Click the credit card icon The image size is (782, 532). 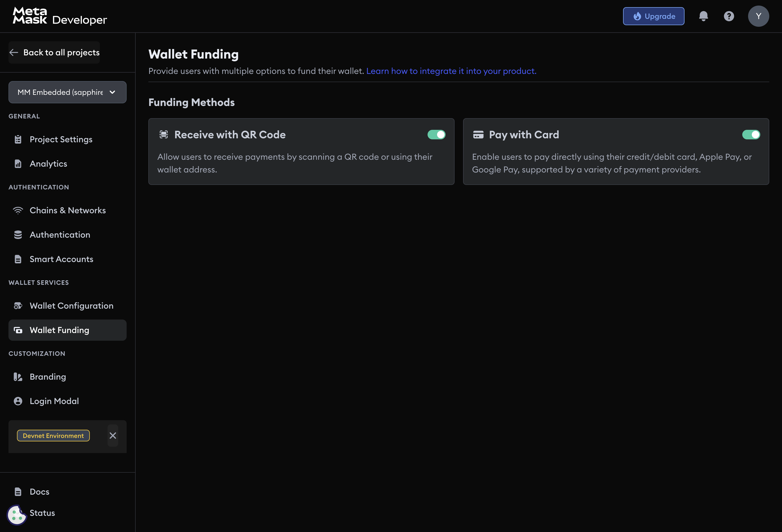(478, 135)
